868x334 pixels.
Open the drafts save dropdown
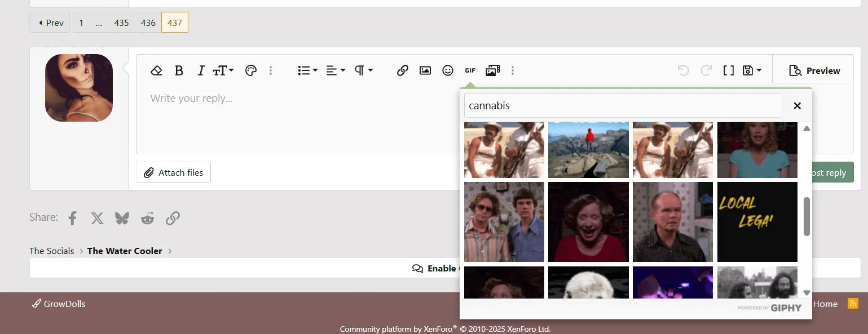click(752, 70)
